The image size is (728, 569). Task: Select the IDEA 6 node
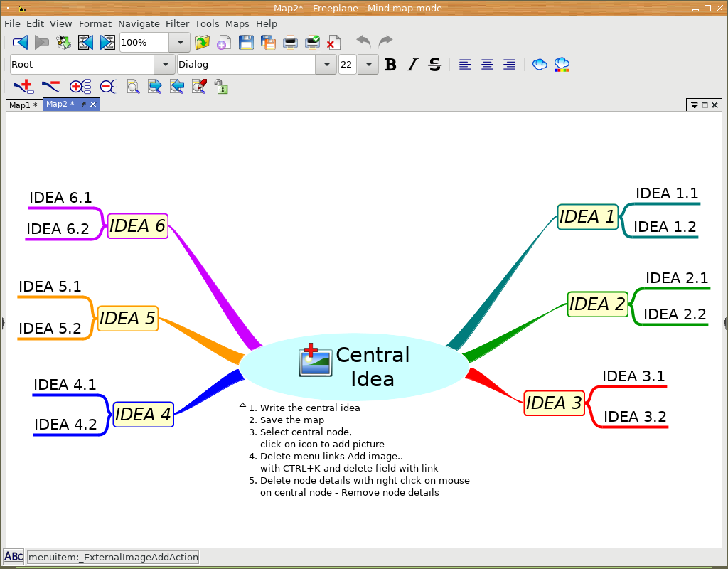point(137,225)
